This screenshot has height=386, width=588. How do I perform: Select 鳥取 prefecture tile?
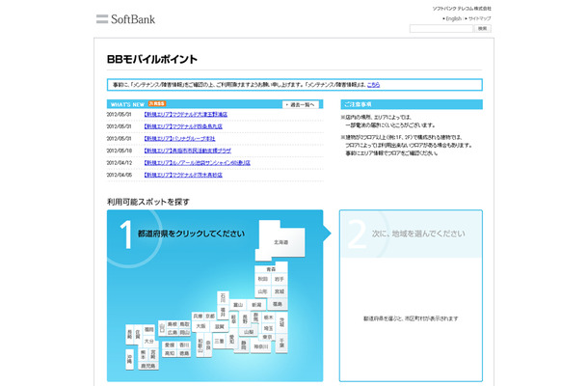pos(184,324)
